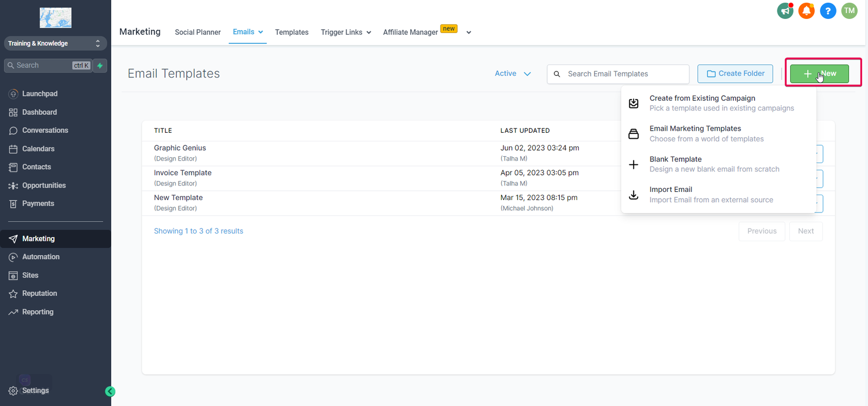Image resolution: width=868 pixels, height=406 pixels.
Task: Choose Import Email option
Action: pos(671,190)
